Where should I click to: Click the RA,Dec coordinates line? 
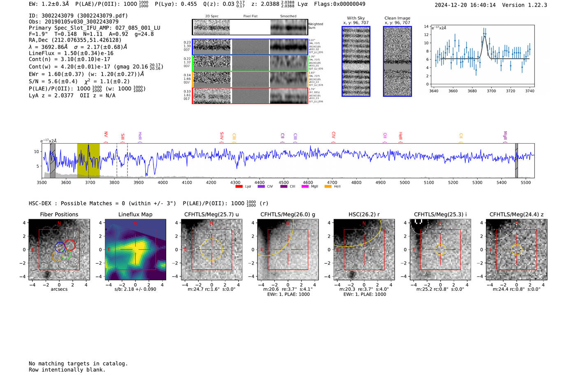point(75,40)
